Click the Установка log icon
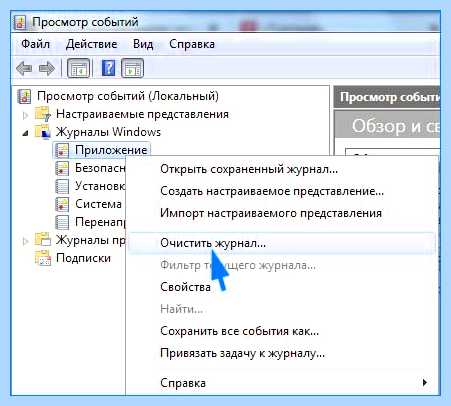This screenshot has width=451, height=406. pyautogui.click(x=62, y=186)
